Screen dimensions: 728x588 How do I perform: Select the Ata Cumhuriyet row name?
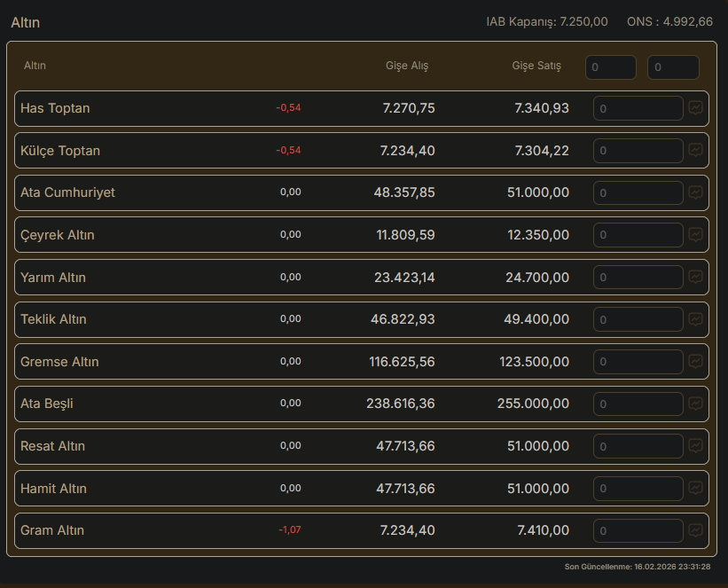click(x=67, y=192)
